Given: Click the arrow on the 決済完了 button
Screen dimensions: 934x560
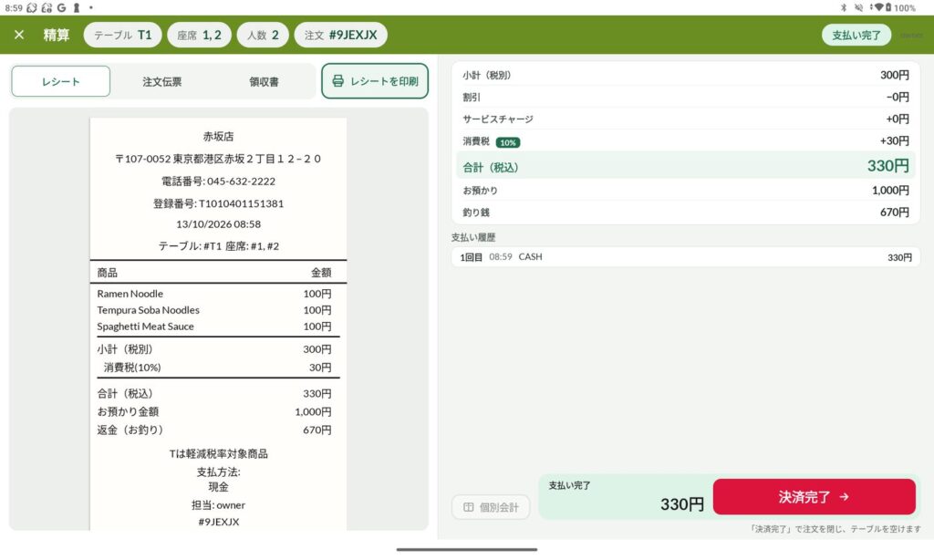Looking at the screenshot, I should point(844,496).
